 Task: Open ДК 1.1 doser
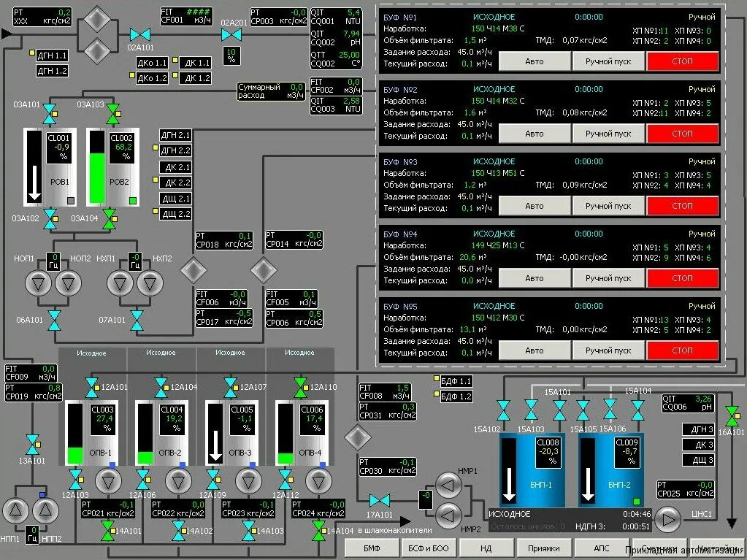195,63
